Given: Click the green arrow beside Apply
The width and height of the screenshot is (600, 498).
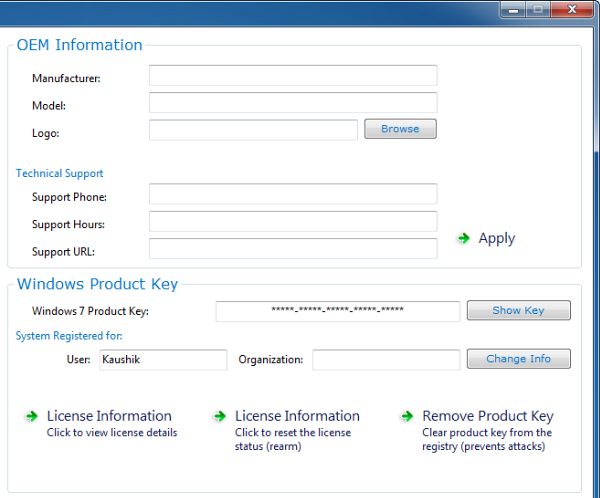Looking at the screenshot, I should 464,238.
